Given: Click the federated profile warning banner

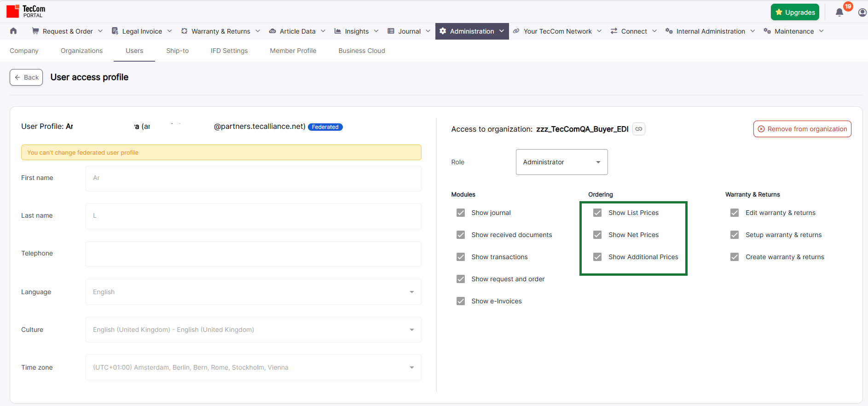Looking at the screenshot, I should (221, 152).
